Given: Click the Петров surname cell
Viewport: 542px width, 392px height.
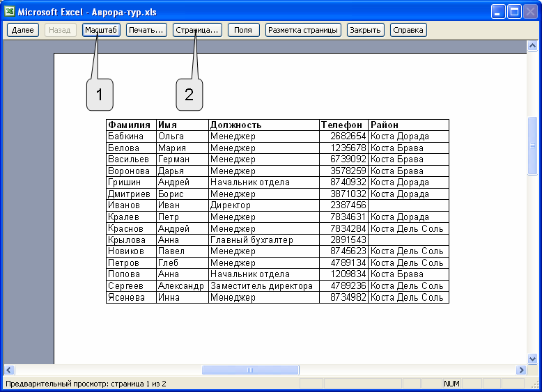Looking at the screenshot, I should tap(132, 262).
